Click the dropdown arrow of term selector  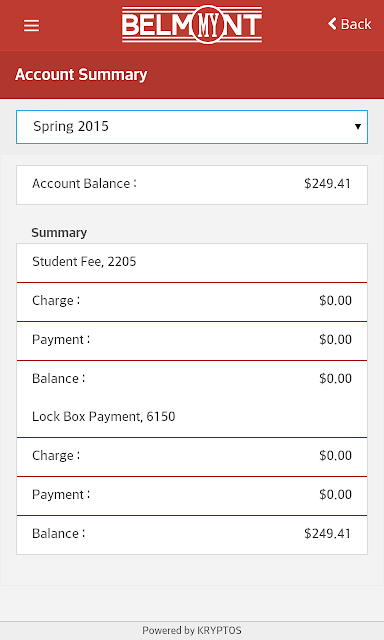358,127
